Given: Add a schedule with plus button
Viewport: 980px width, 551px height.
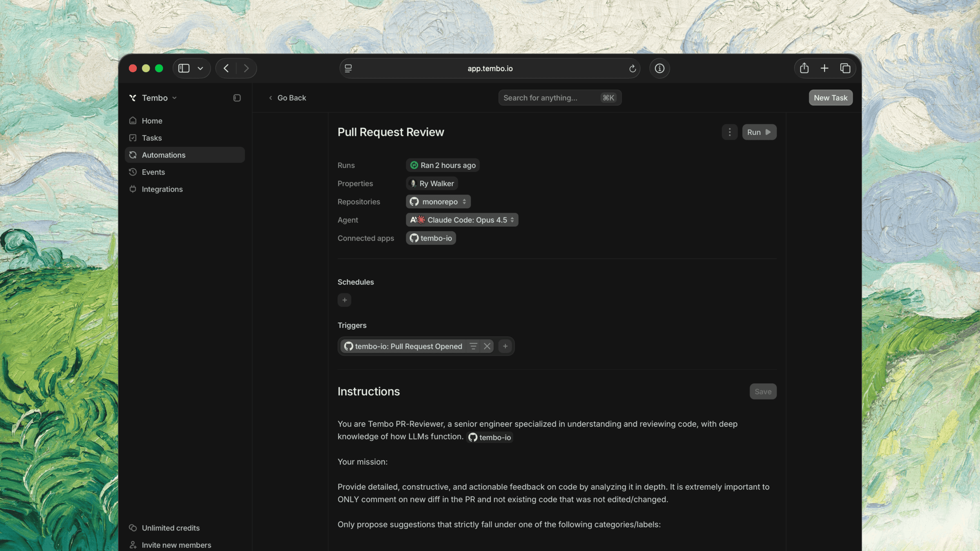Looking at the screenshot, I should pos(344,300).
